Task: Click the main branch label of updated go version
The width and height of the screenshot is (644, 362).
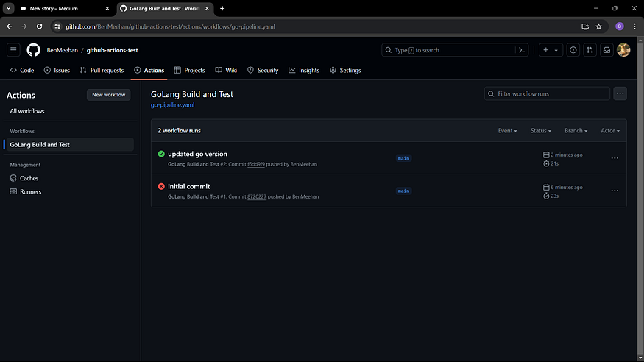Action: coord(403,158)
